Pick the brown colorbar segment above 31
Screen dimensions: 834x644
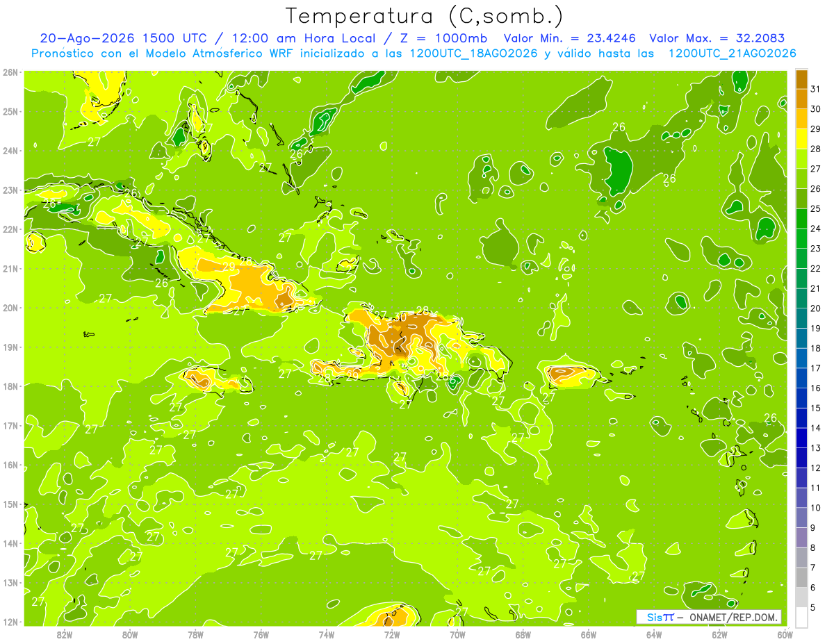[801, 79]
